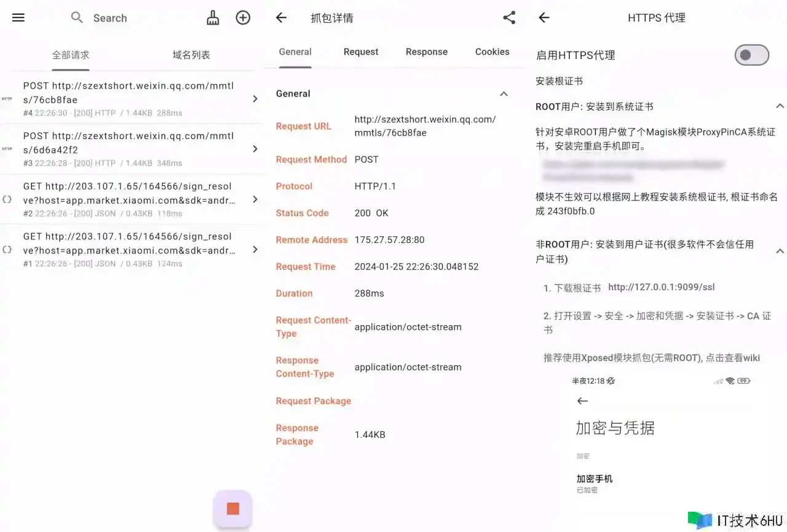Click Remote Address 175.27.57.28:80
This screenshot has width=787, height=532.
389,240
